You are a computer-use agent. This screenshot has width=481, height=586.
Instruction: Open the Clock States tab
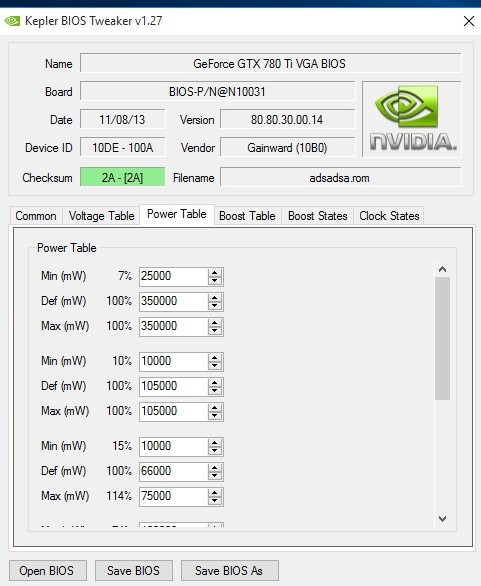pyautogui.click(x=389, y=216)
